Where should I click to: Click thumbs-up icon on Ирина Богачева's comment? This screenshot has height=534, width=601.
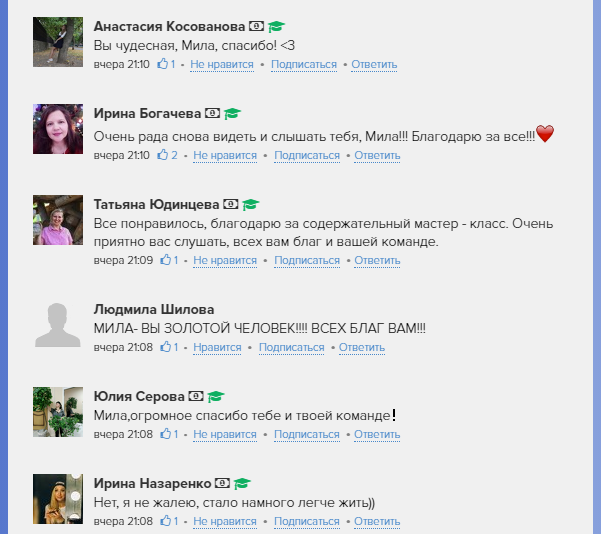tap(163, 154)
